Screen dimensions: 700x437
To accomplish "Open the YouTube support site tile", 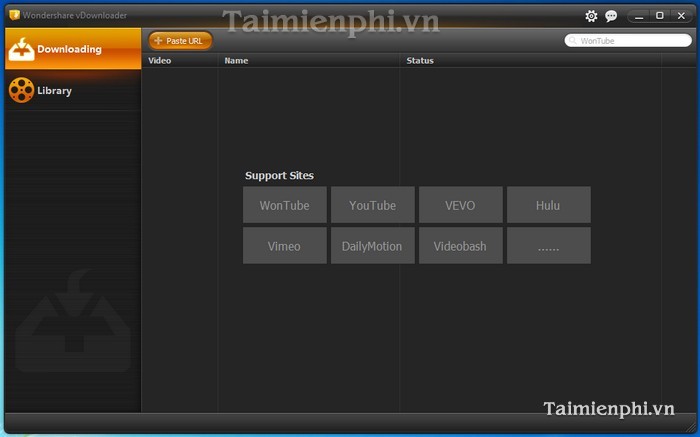I will pyautogui.click(x=373, y=205).
